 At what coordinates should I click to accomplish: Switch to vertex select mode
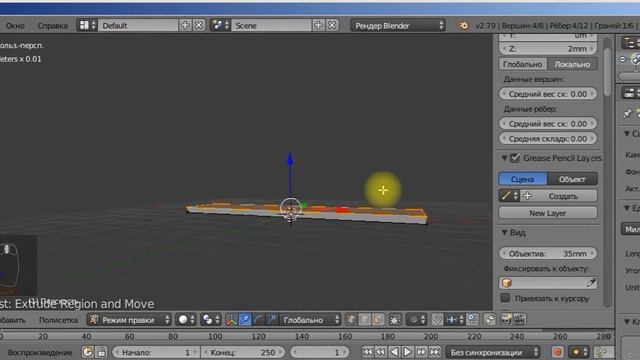[351, 320]
